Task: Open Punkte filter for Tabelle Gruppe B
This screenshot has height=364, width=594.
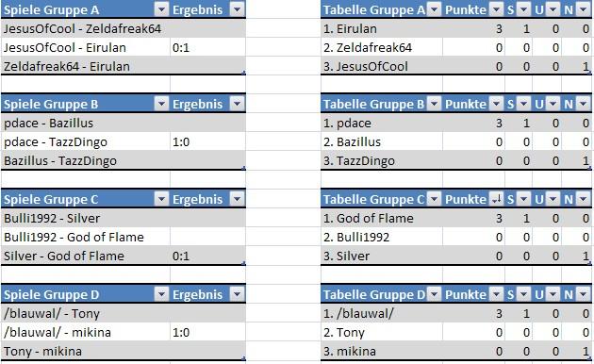Action: [496, 104]
